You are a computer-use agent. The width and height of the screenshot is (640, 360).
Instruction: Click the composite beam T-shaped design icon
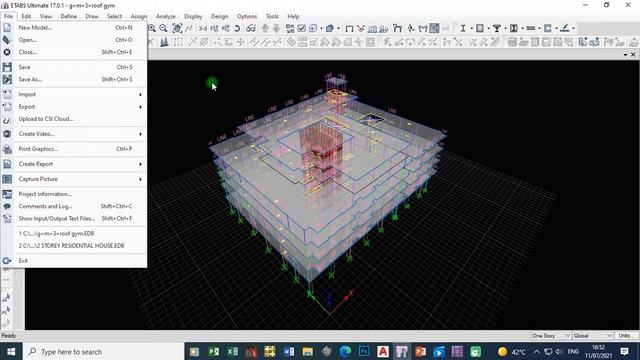pos(497,28)
